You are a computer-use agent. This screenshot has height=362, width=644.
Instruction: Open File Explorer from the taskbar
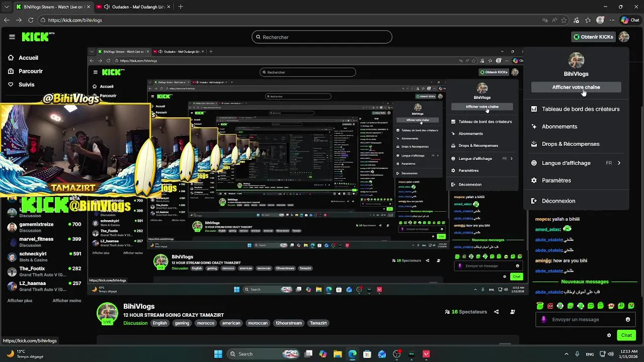(338, 354)
